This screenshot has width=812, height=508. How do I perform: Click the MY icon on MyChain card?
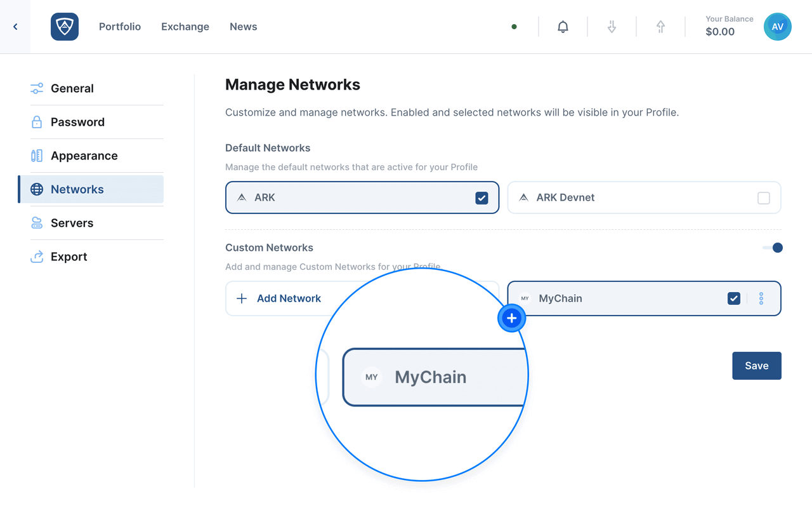(x=525, y=298)
